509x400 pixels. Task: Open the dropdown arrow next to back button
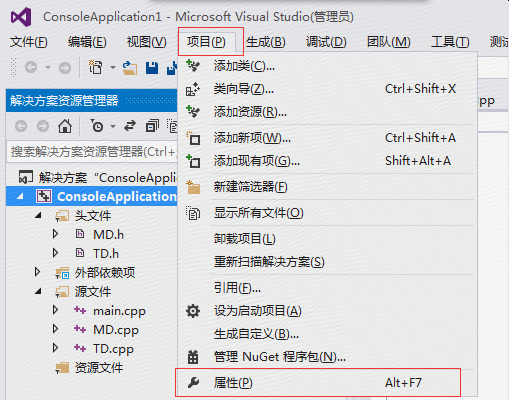[x=48, y=68]
